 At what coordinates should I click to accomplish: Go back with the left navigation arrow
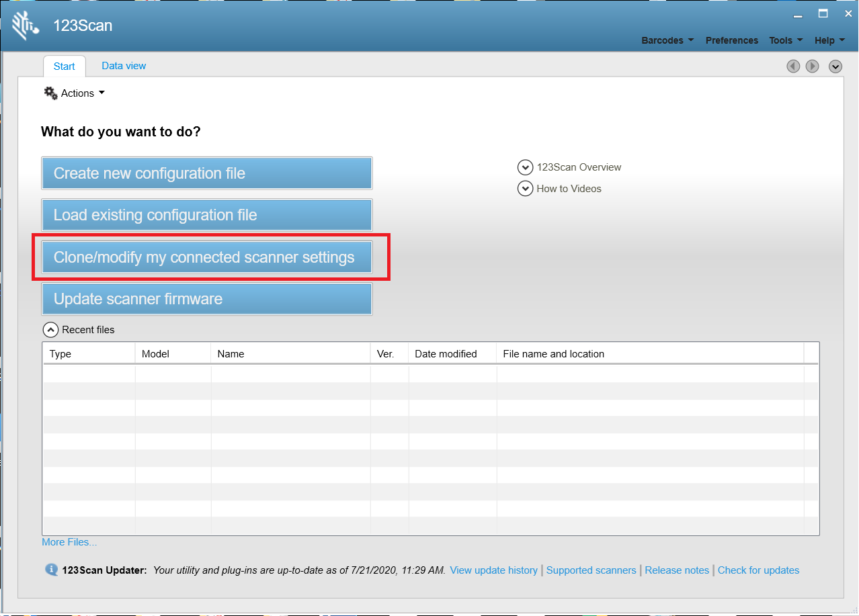(793, 66)
